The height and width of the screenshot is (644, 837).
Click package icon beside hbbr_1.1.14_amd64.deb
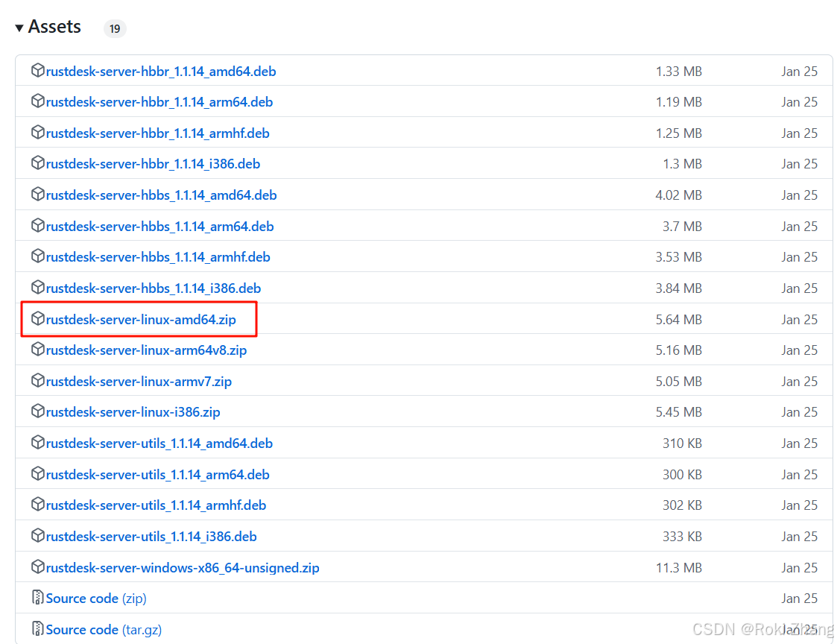[x=38, y=71]
